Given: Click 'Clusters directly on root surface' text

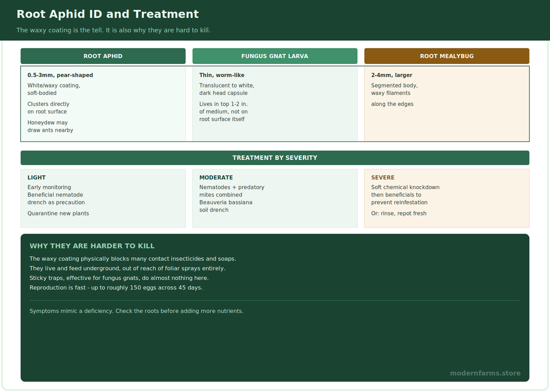Looking at the screenshot, I should pos(48,107).
